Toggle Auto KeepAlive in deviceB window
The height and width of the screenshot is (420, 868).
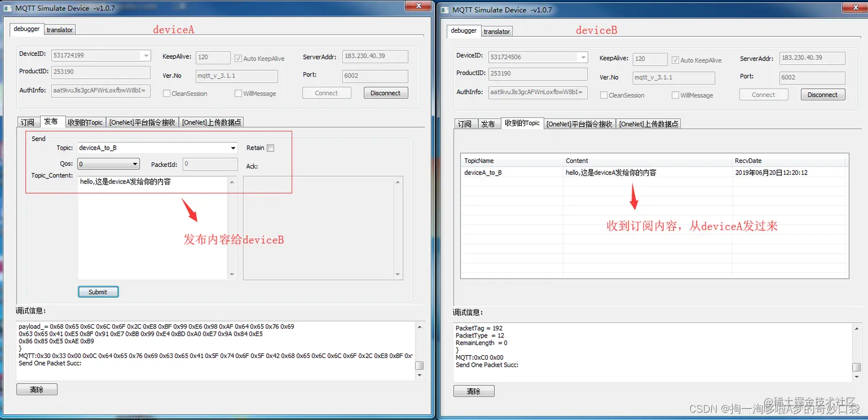click(x=675, y=60)
